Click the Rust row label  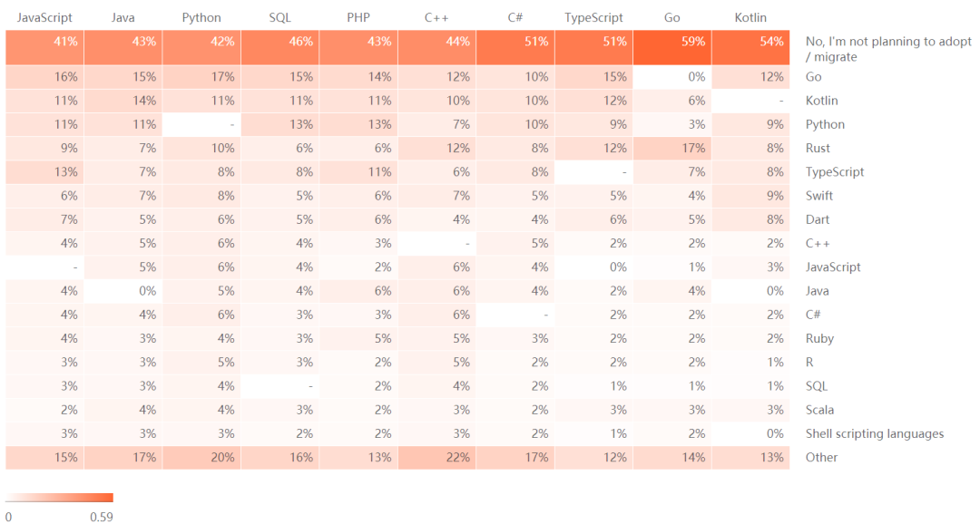click(x=818, y=148)
